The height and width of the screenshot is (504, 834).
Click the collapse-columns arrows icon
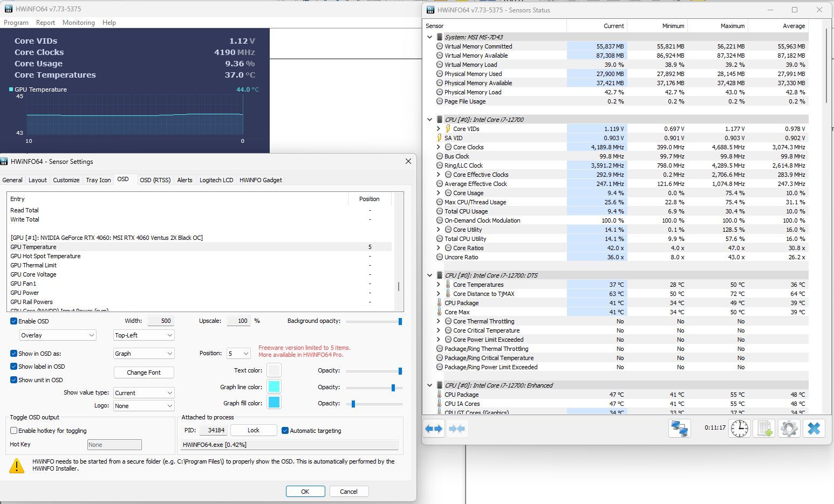point(457,429)
